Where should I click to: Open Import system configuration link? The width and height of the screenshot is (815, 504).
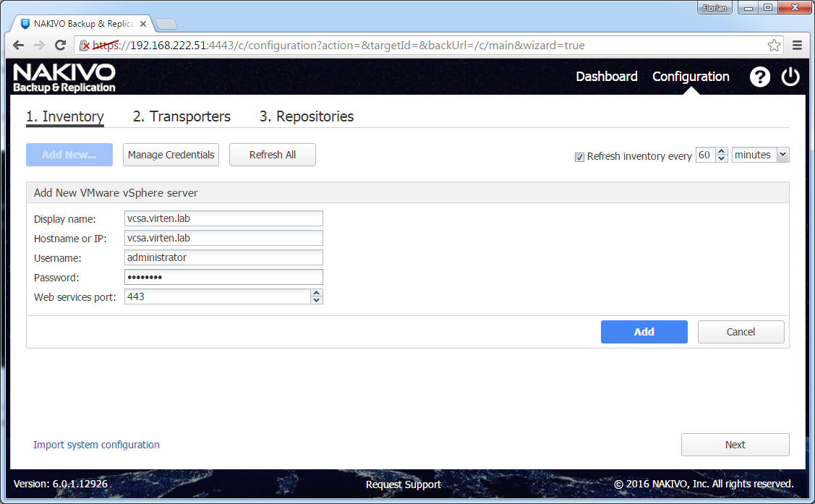point(96,445)
